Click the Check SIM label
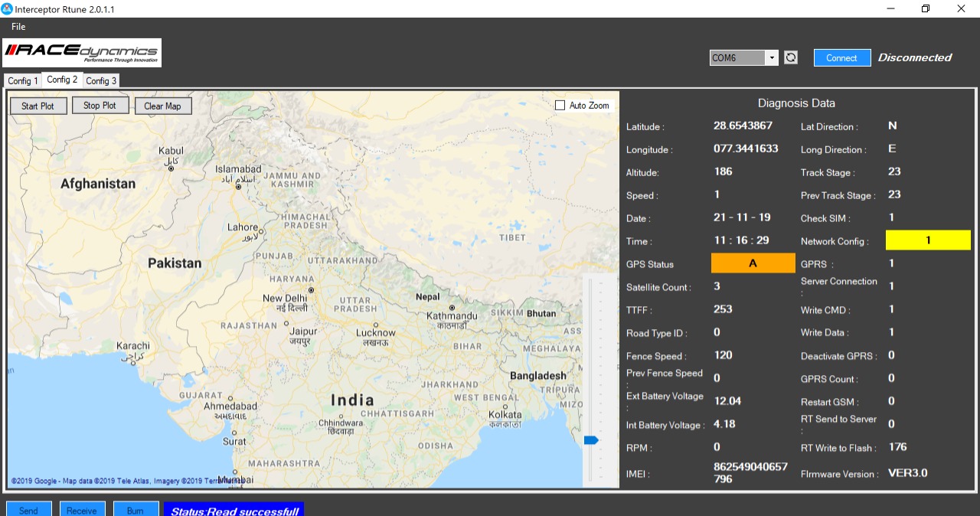 click(825, 218)
